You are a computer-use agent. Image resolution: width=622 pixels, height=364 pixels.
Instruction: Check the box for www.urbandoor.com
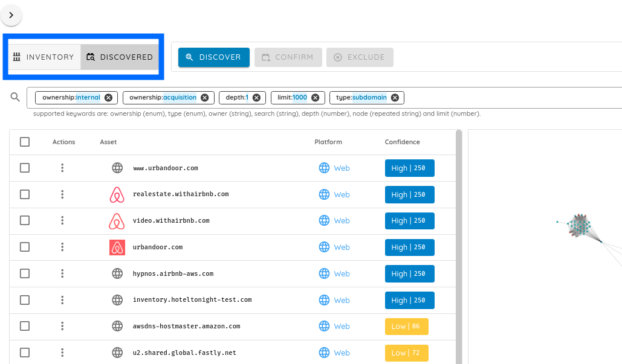tap(25, 168)
